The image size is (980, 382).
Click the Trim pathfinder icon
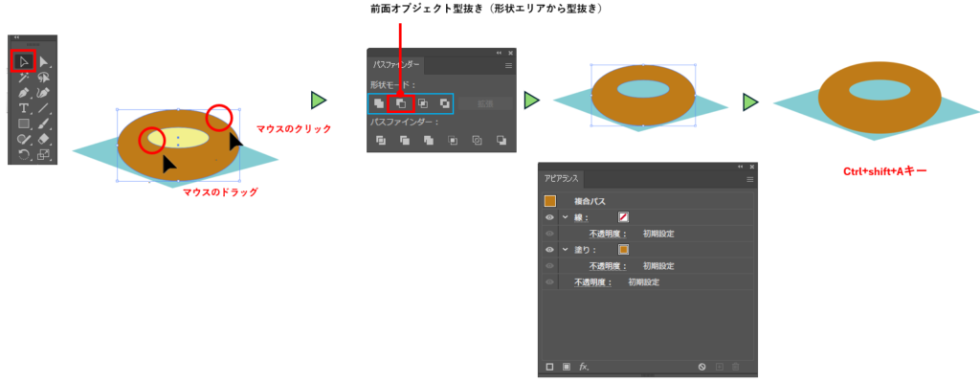pyautogui.click(x=405, y=140)
